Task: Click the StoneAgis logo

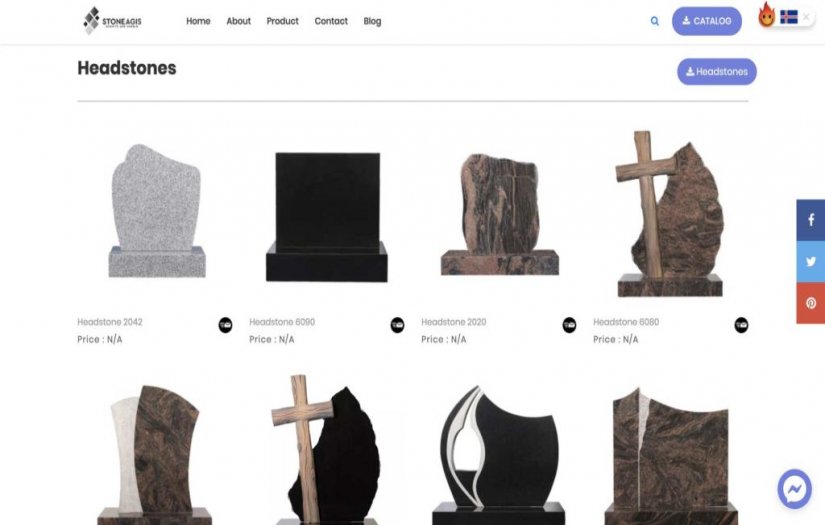Action: coord(112,21)
